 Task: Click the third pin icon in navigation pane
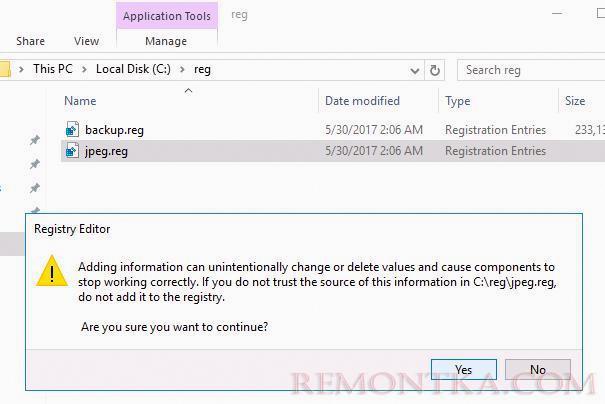(x=35, y=188)
